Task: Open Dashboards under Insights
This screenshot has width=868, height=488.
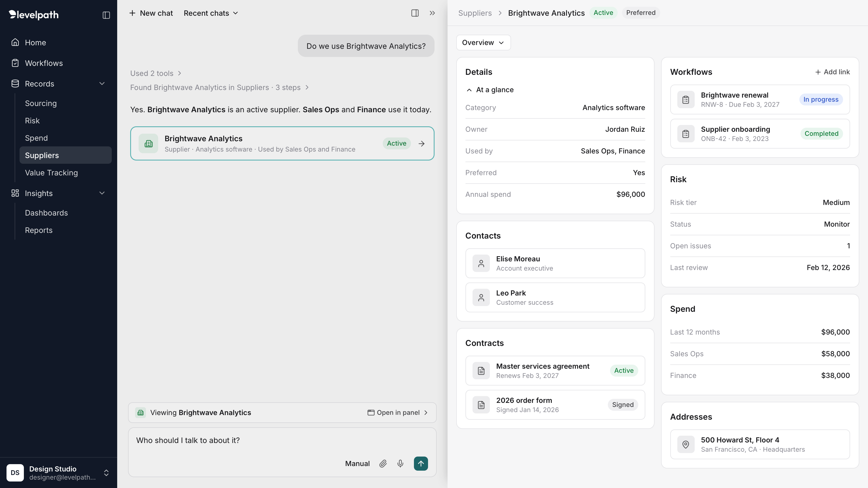Action: [x=65, y=213]
